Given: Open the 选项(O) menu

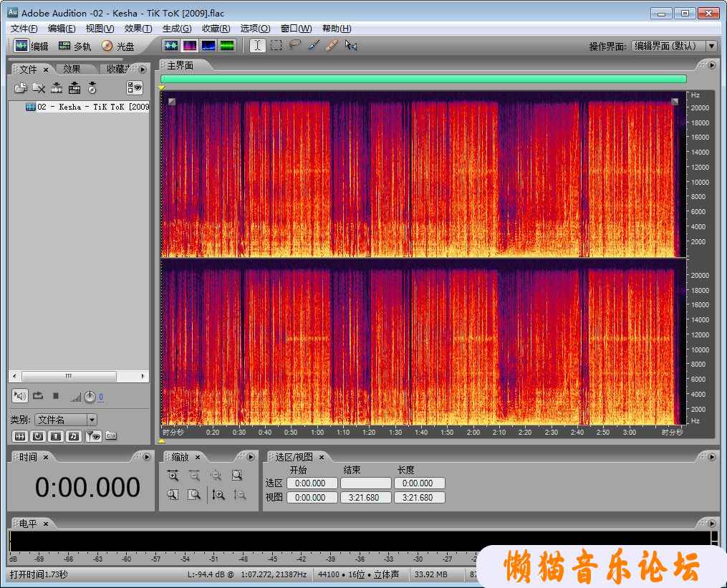Looking at the screenshot, I should tap(255, 28).
